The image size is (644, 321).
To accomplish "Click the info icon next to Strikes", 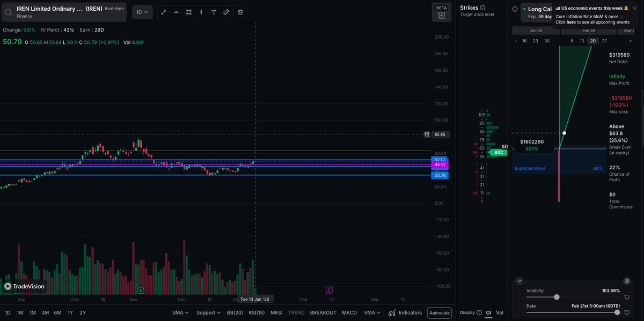I will coord(482,8).
